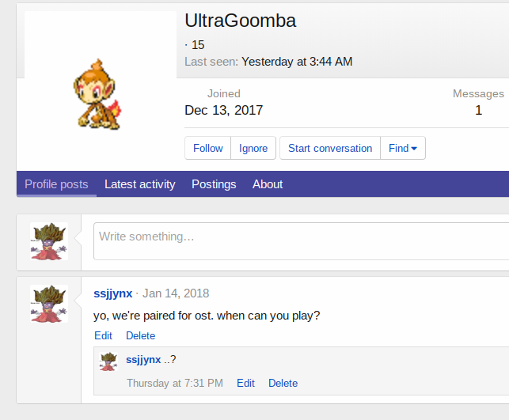Delete the 'paired for ost' profile post
This screenshot has width=509, height=420.
140,335
